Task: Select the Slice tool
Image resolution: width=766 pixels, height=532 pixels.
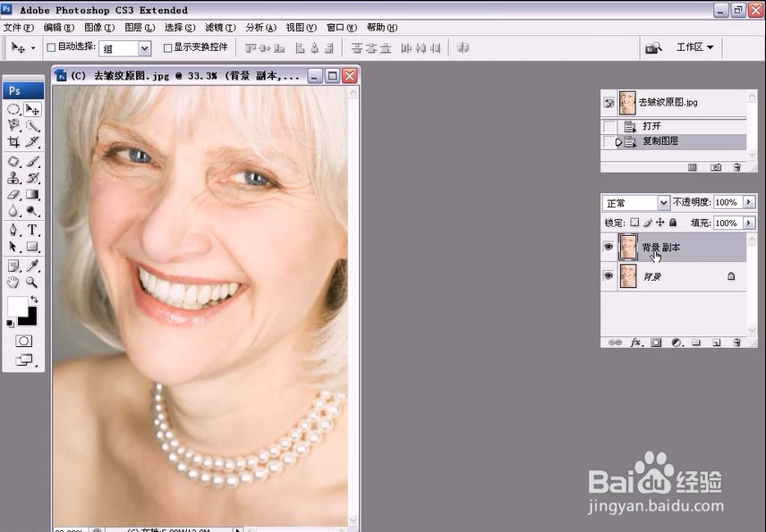Action: tap(32, 141)
